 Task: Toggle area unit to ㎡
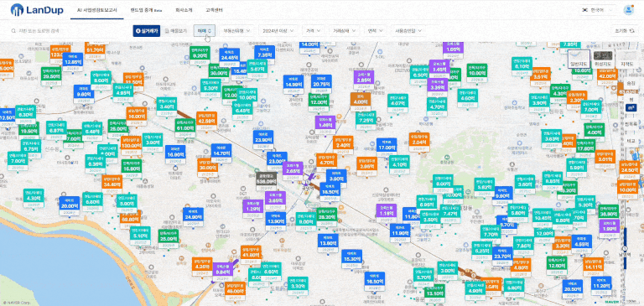pos(631,107)
